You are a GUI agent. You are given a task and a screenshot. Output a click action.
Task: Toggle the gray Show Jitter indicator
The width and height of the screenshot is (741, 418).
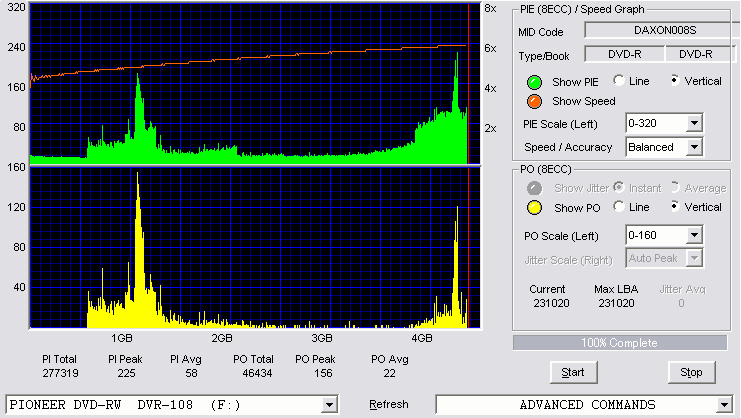click(534, 188)
